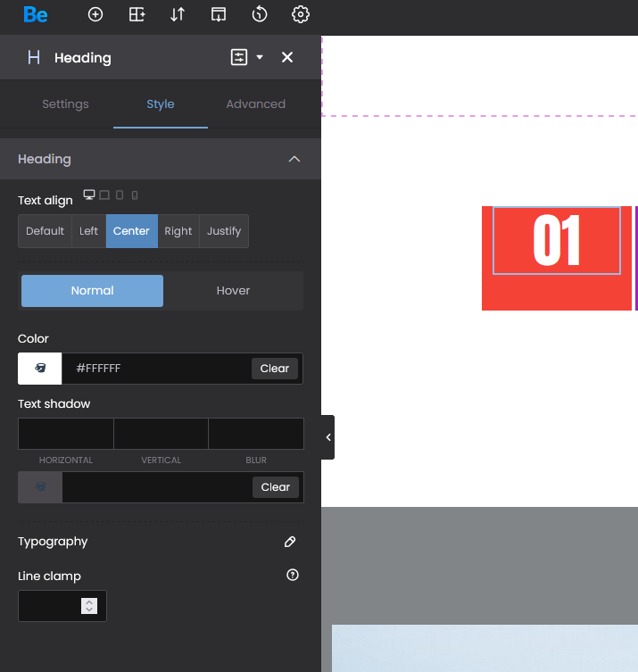Expand the options dropdown arrow
The width and height of the screenshot is (638, 672).
tap(260, 57)
